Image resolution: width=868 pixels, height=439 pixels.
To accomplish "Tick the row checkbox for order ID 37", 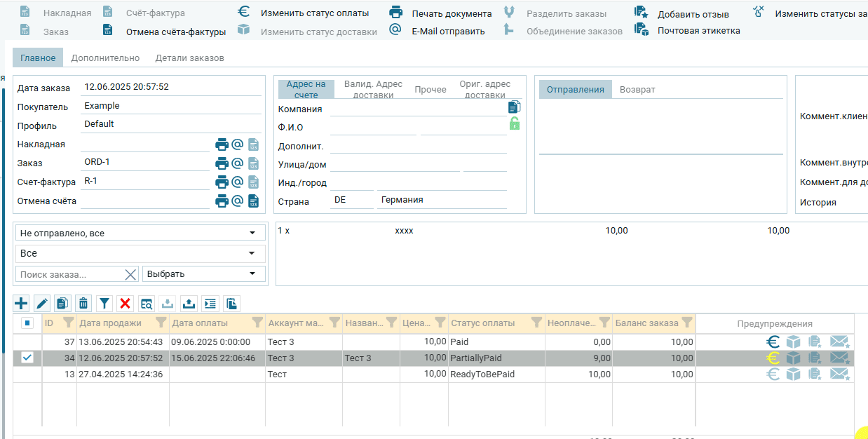I will coord(27,342).
